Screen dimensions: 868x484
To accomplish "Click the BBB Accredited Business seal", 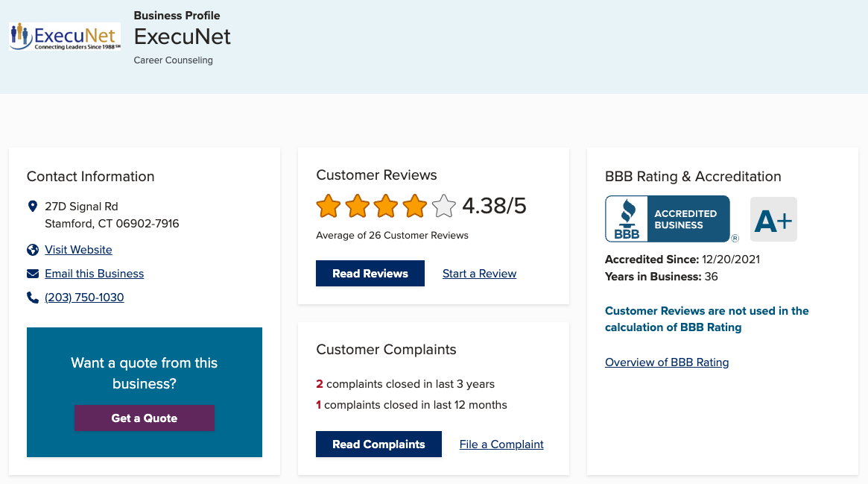I will click(668, 219).
